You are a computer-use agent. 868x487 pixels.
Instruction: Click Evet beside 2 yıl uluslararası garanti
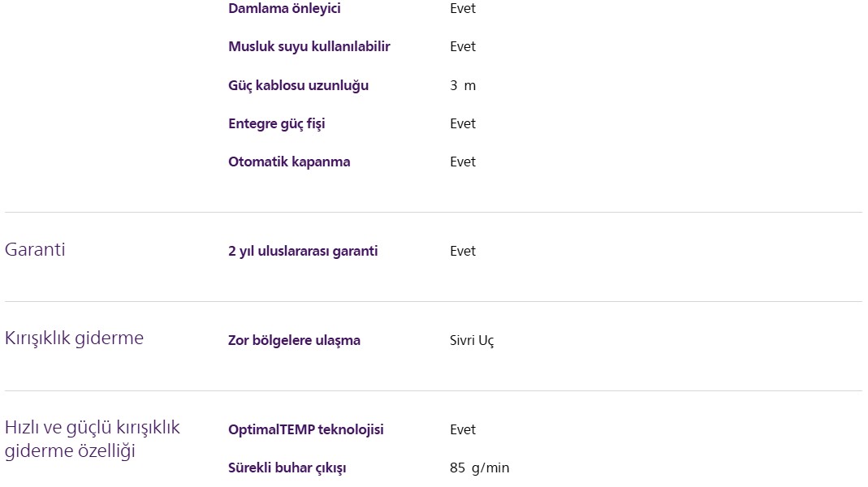[x=463, y=251]
